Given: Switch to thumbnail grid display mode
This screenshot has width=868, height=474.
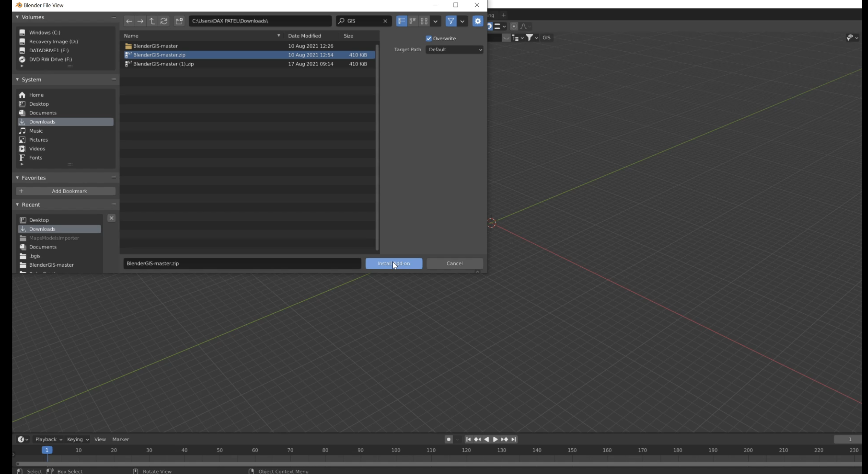Looking at the screenshot, I should point(424,21).
